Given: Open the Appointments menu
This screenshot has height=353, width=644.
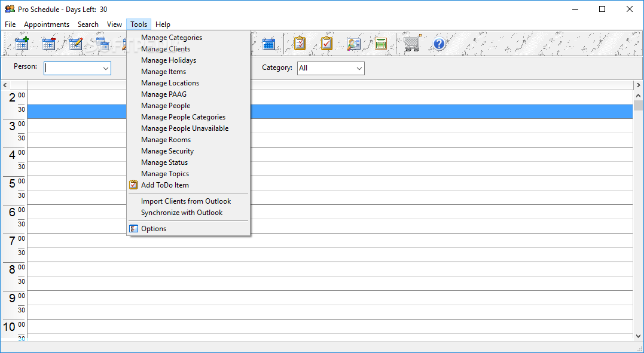Looking at the screenshot, I should (47, 24).
